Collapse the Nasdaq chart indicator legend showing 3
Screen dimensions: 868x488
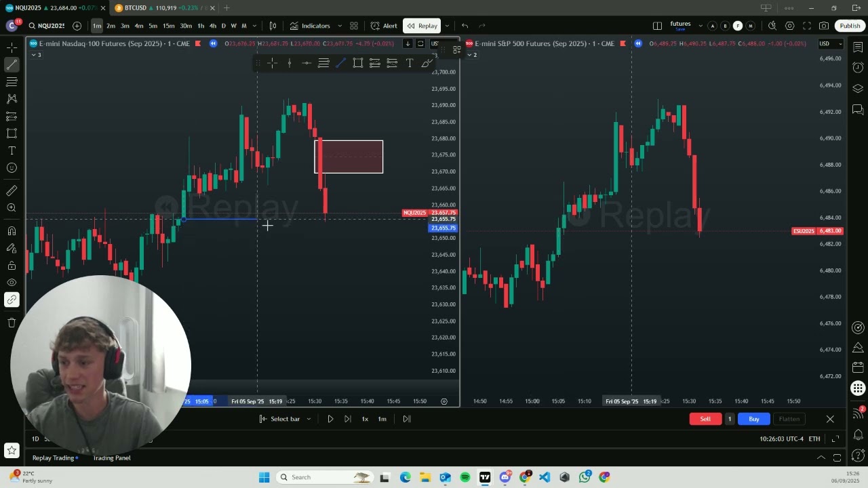click(x=35, y=55)
